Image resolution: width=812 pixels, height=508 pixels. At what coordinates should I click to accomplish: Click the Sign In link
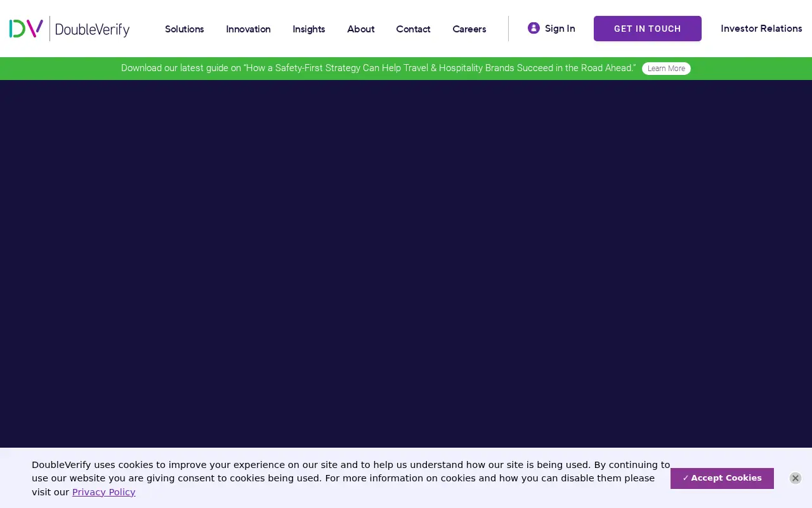[x=560, y=29]
